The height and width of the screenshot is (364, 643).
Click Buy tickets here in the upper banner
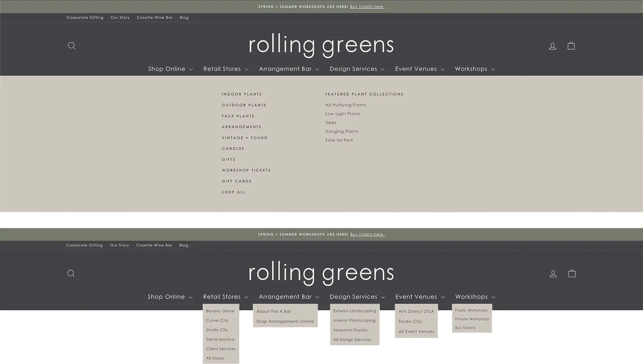pyautogui.click(x=367, y=7)
